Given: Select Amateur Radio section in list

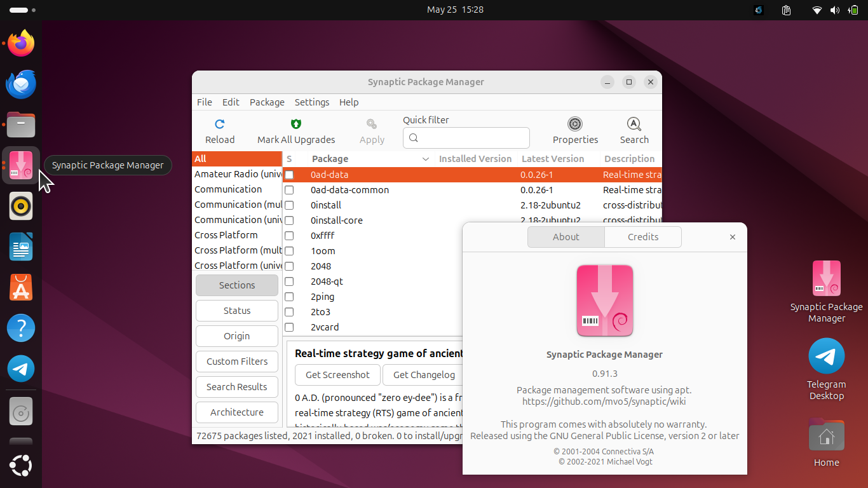Looking at the screenshot, I should pyautogui.click(x=237, y=174).
